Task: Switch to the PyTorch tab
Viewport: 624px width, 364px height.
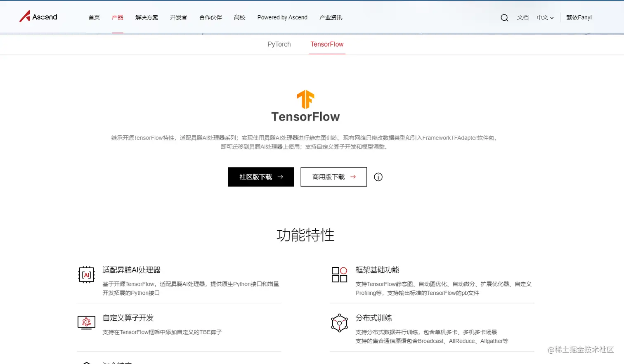Action: 279,44
